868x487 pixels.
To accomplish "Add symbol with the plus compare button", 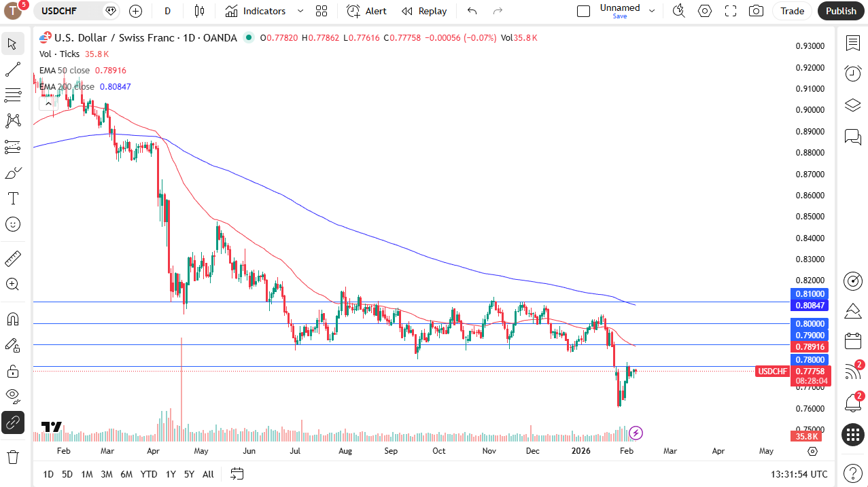I will (135, 11).
